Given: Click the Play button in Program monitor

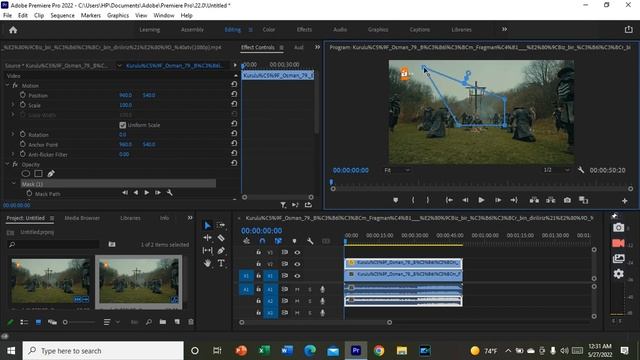Looking at the screenshot, I should [481, 200].
